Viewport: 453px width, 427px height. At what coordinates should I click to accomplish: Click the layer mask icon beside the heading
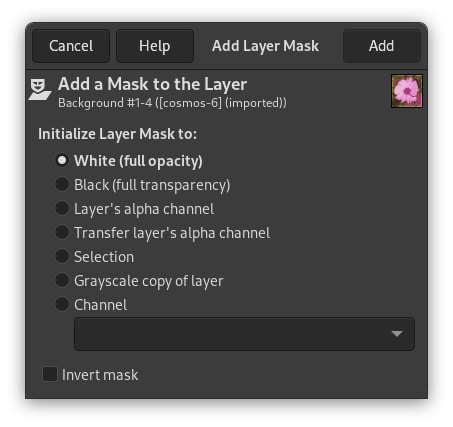pyautogui.click(x=40, y=89)
